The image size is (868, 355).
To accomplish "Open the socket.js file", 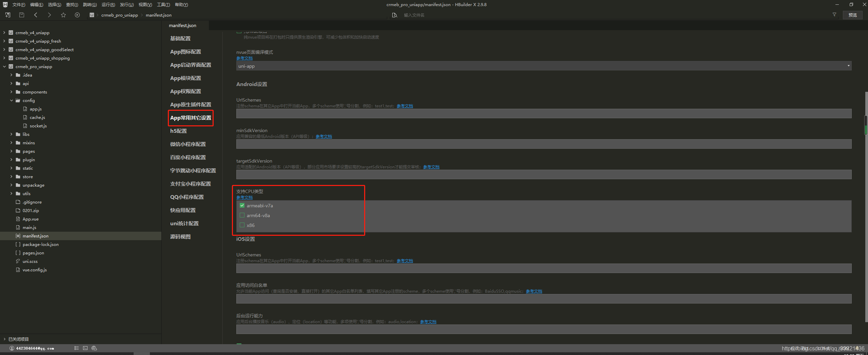I will pos(38,126).
